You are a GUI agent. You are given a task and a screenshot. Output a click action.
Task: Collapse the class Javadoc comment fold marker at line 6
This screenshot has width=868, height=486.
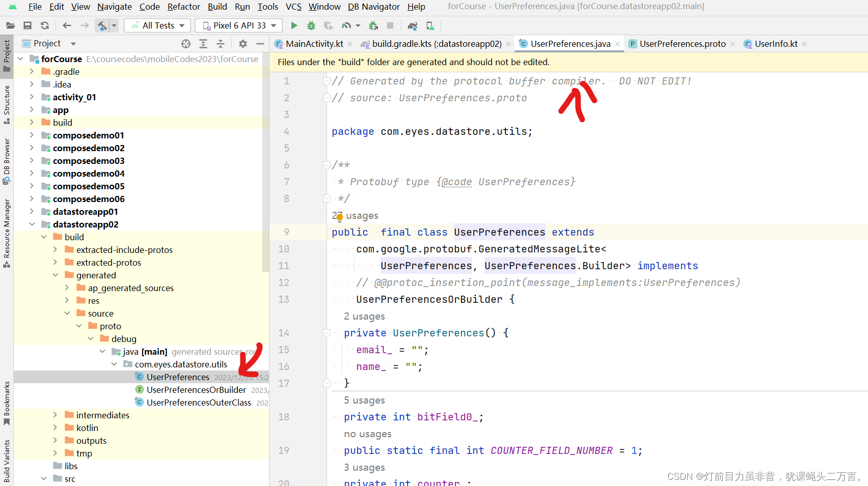(x=327, y=165)
